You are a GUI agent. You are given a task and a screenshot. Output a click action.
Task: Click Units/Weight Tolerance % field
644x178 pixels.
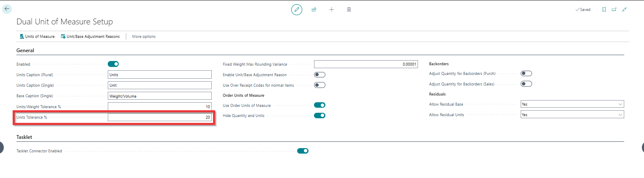pos(160,106)
